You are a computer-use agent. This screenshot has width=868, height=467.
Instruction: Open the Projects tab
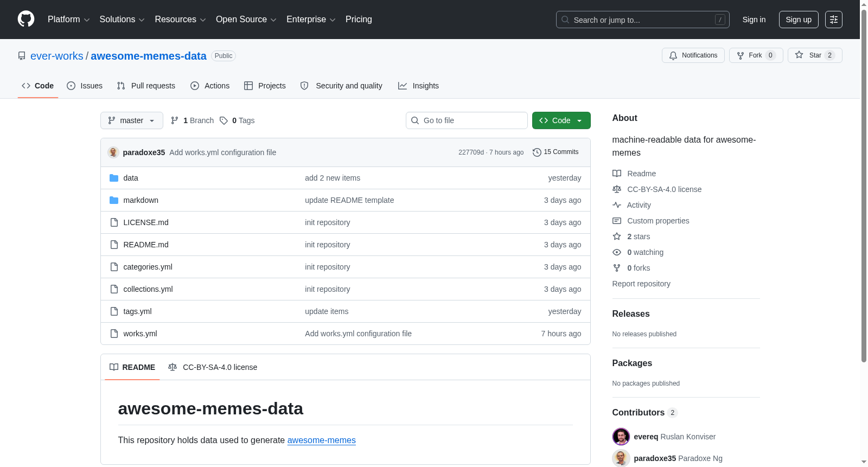click(x=265, y=86)
